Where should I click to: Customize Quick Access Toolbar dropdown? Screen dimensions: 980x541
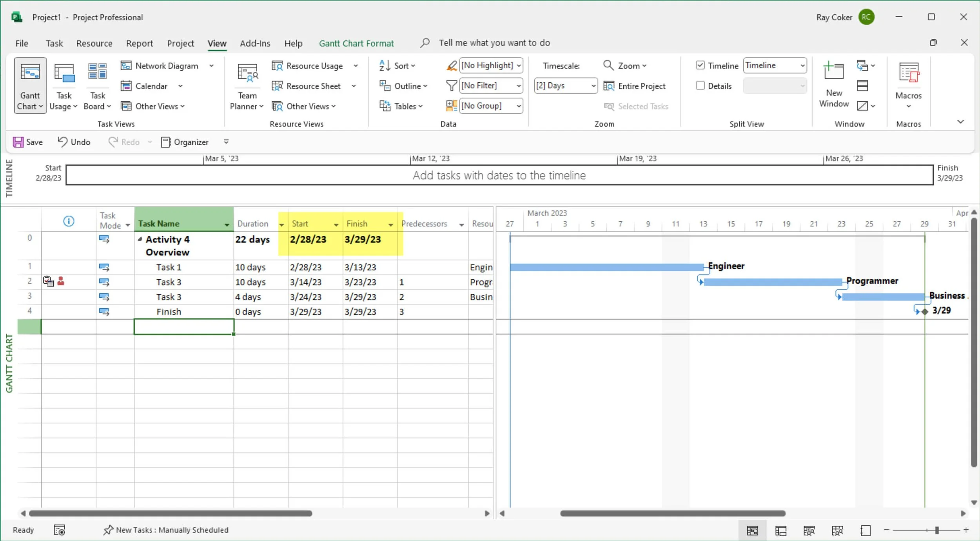pos(226,142)
